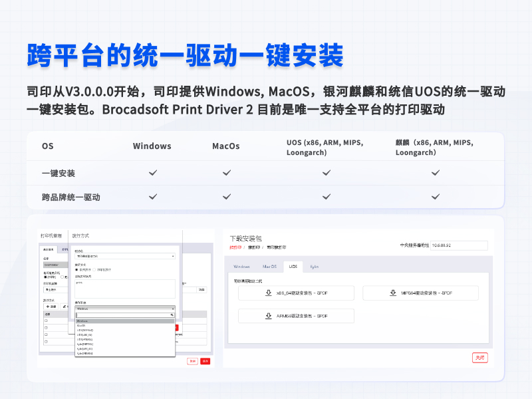Select the UOS tab in download dialog
Screen dimensions: 532x399
(x=293, y=267)
